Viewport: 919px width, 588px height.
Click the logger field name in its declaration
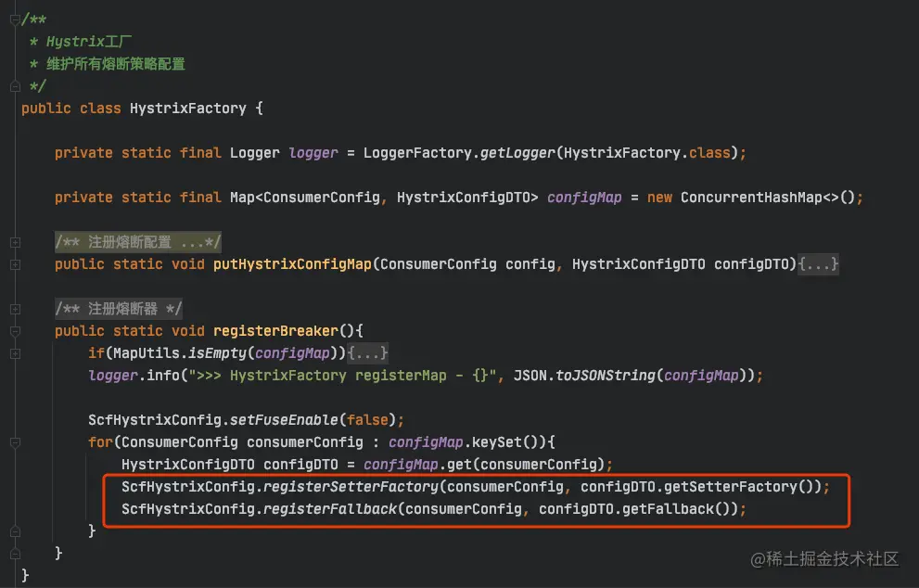[x=313, y=153]
